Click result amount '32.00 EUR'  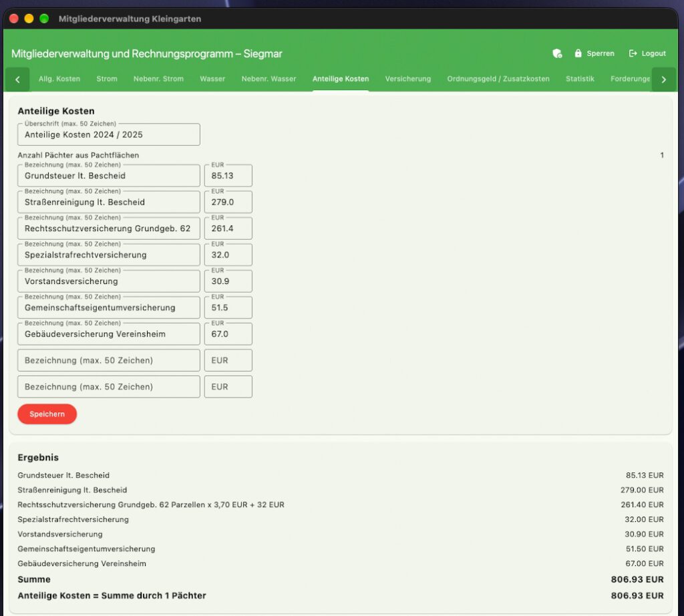click(x=644, y=519)
